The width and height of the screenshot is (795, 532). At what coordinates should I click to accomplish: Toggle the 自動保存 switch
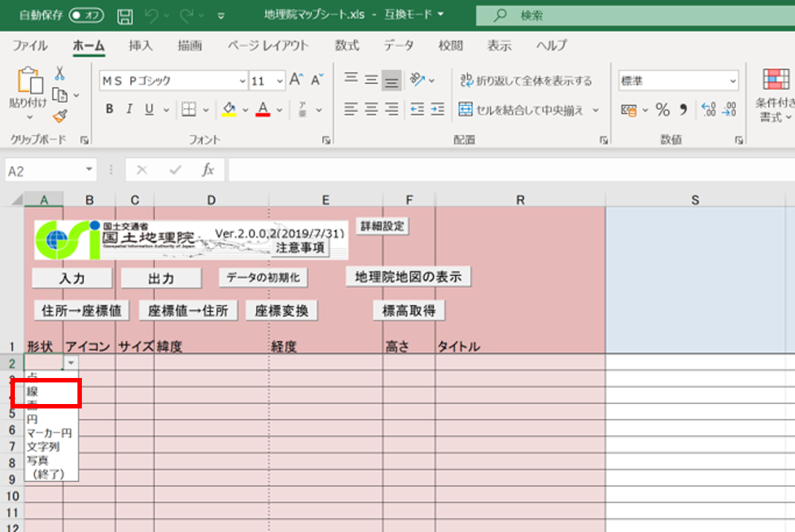pos(86,15)
